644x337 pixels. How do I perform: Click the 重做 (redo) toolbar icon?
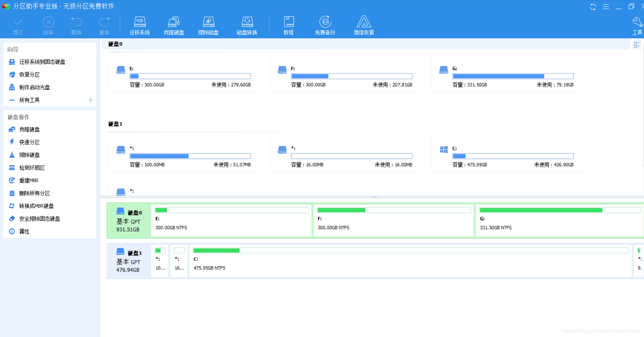point(104,26)
